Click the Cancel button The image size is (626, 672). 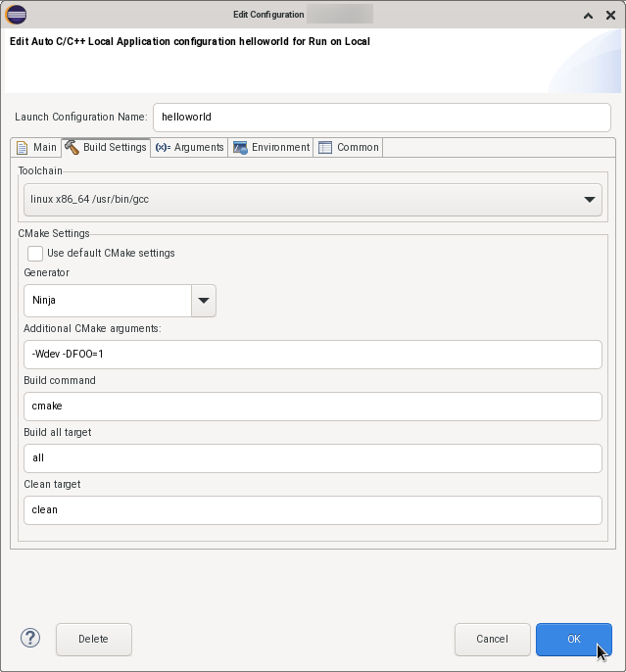[492, 640]
